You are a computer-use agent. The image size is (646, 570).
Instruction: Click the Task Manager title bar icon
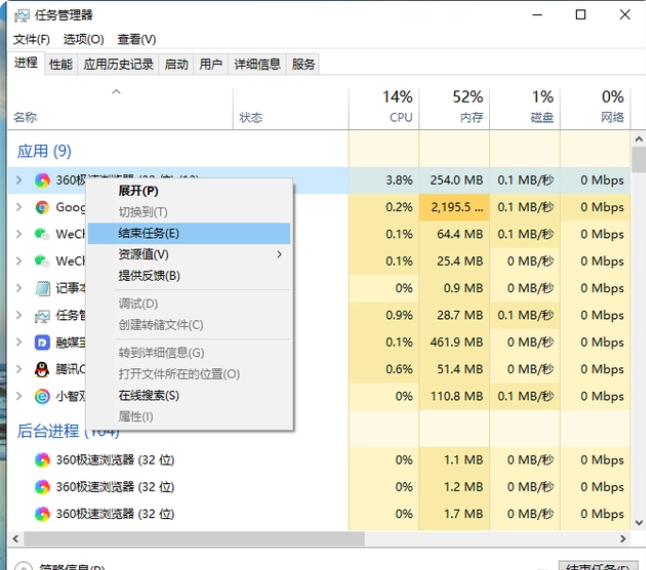(22, 16)
